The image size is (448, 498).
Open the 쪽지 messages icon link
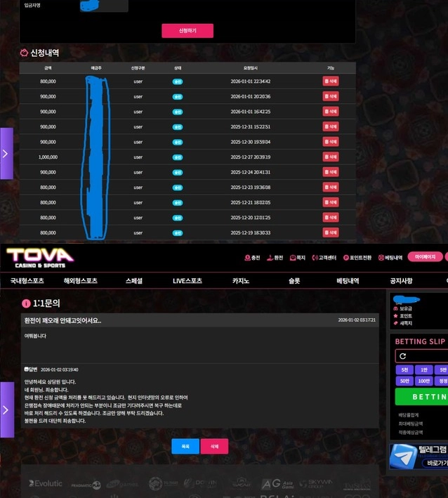click(x=297, y=258)
